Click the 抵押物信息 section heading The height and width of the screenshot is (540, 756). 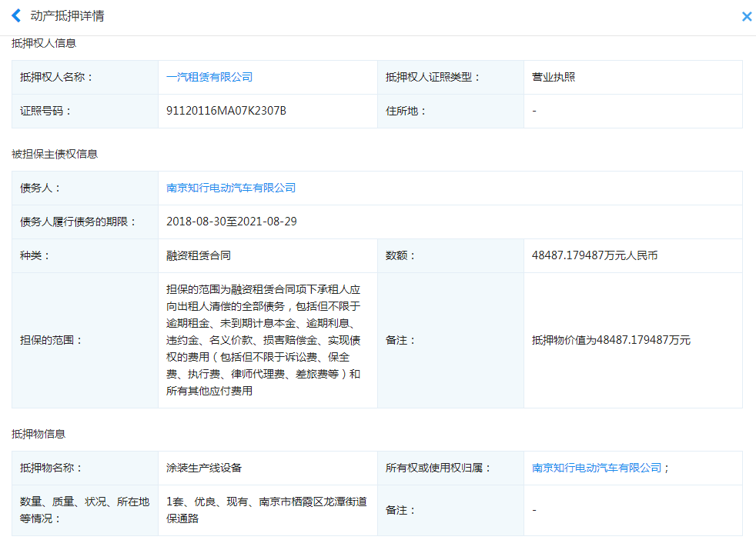(x=38, y=434)
